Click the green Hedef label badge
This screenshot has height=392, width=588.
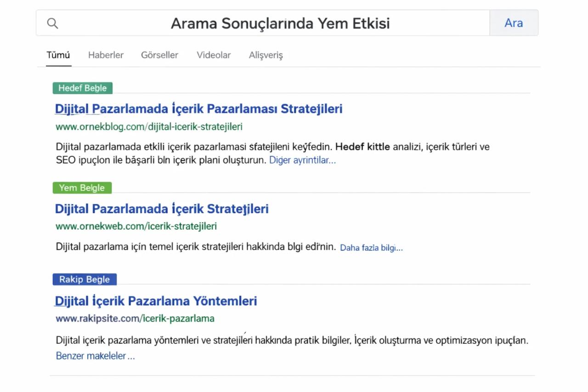click(x=83, y=88)
